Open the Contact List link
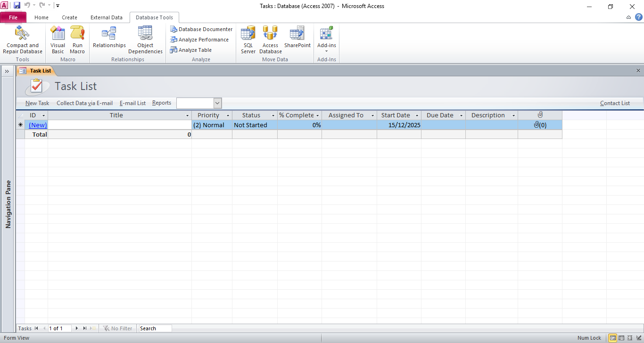Image resolution: width=644 pixels, height=343 pixels. coord(615,103)
